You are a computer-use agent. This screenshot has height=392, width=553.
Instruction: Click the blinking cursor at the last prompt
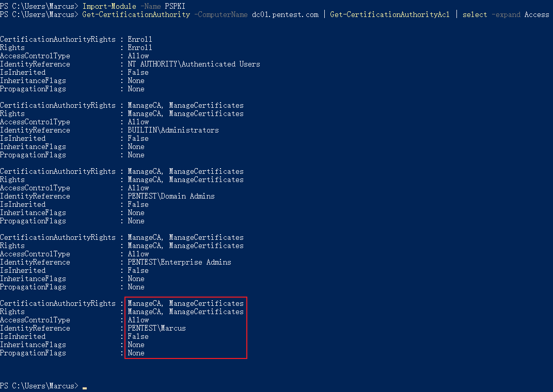point(85,388)
